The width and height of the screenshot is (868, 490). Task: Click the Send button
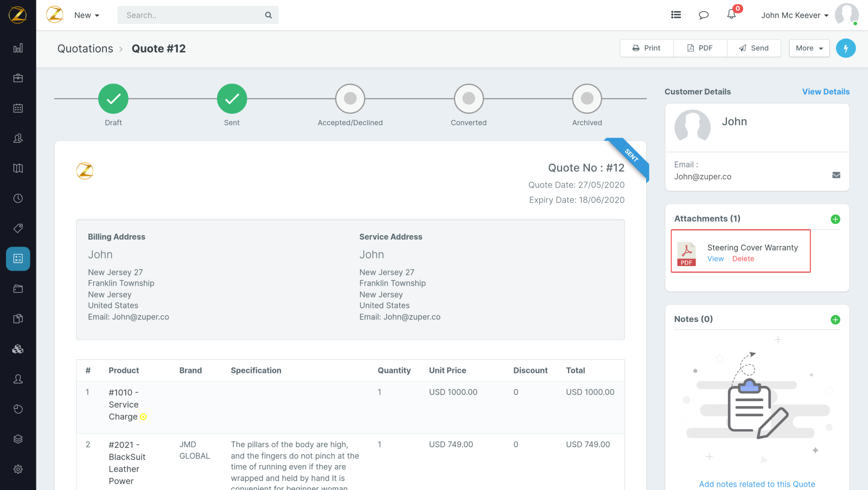[x=754, y=48]
